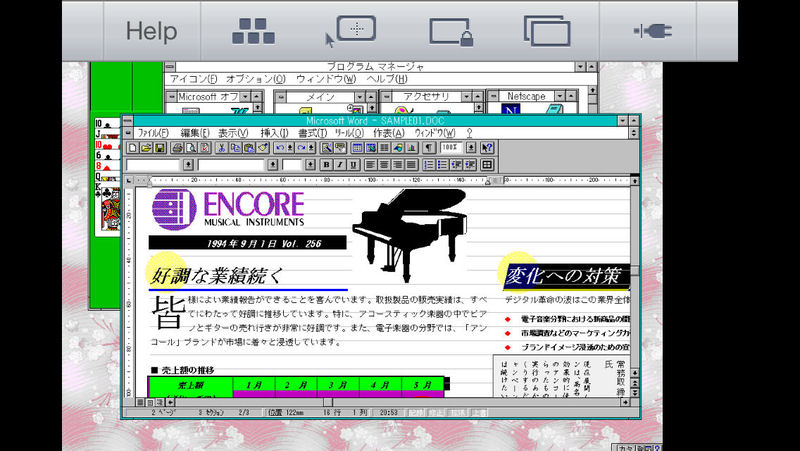Viewport: 800px width, 451px height.
Task: Center text with the center align icon
Action: click(384, 165)
